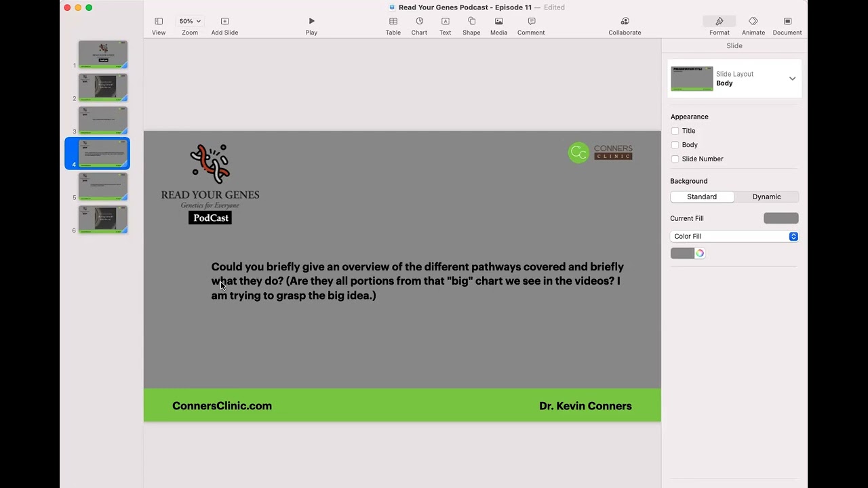
Task: Click the question body text
Action: pos(417,281)
